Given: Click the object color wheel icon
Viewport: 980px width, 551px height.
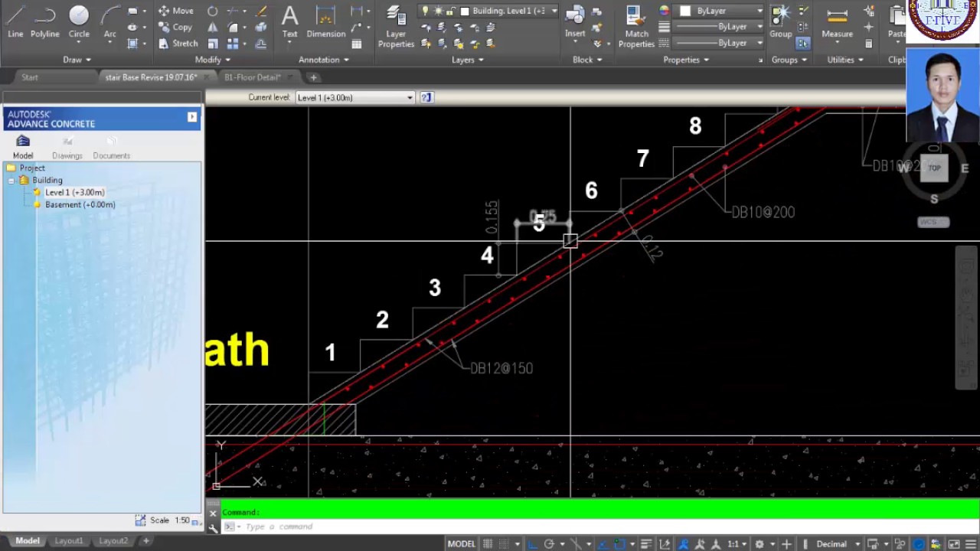Looking at the screenshot, I should click(664, 11).
